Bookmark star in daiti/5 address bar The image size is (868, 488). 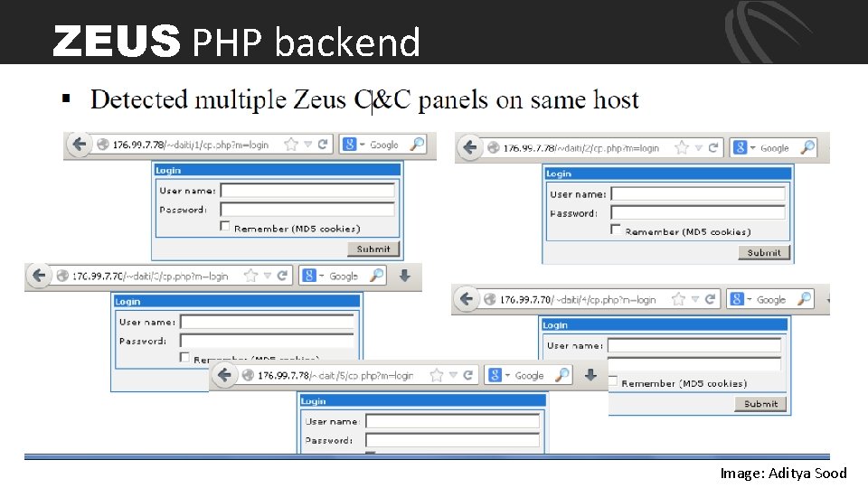(x=437, y=375)
